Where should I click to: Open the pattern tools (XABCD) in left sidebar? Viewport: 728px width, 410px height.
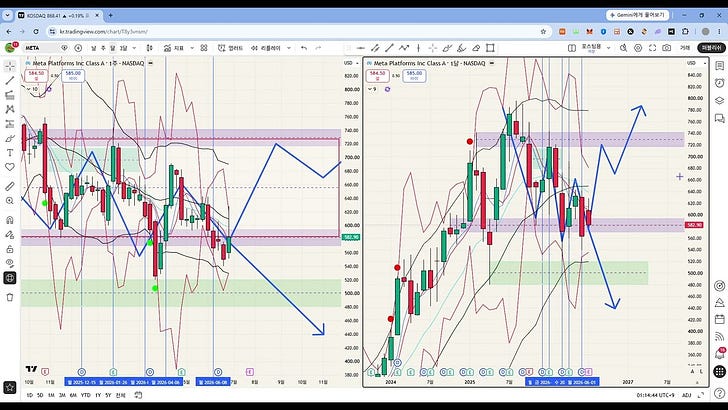tap(10, 109)
